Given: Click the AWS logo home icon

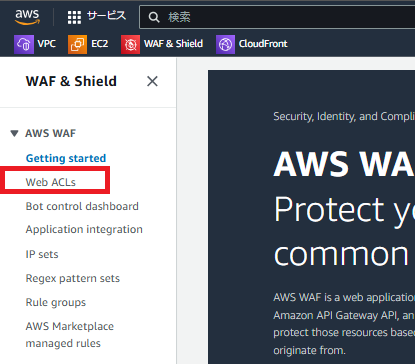Looking at the screenshot, I should point(27,17).
